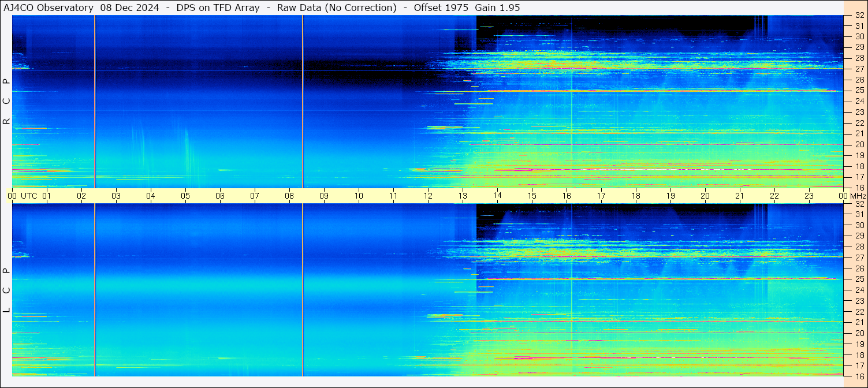Click the yellow marker after 02 UTC in LCP panel
Image resolution: width=868 pixels, height=388 pixels.
click(95, 290)
